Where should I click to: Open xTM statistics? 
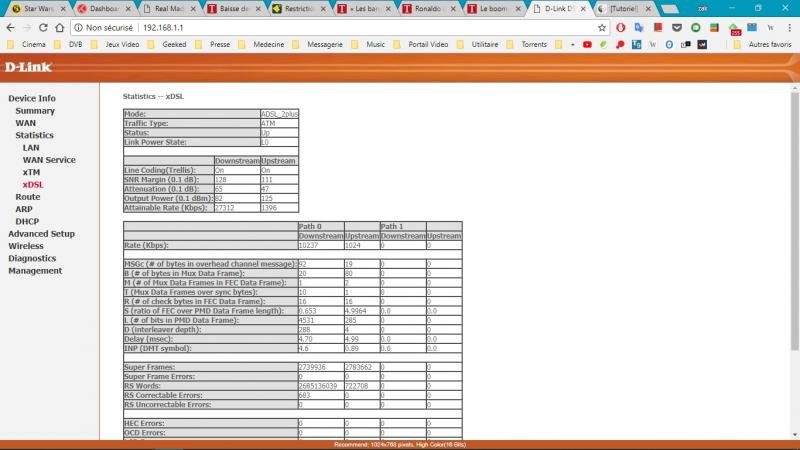pyautogui.click(x=31, y=172)
